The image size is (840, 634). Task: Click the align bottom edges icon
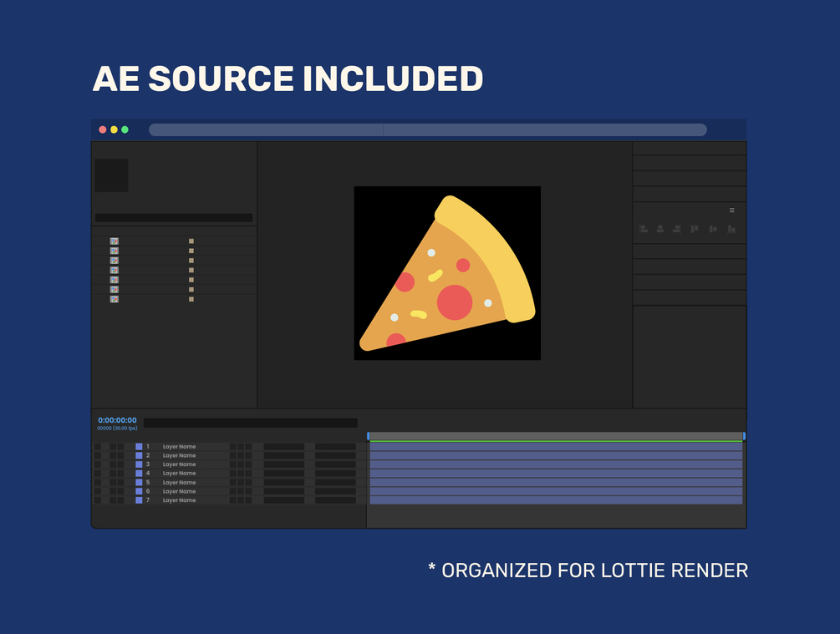731,229
